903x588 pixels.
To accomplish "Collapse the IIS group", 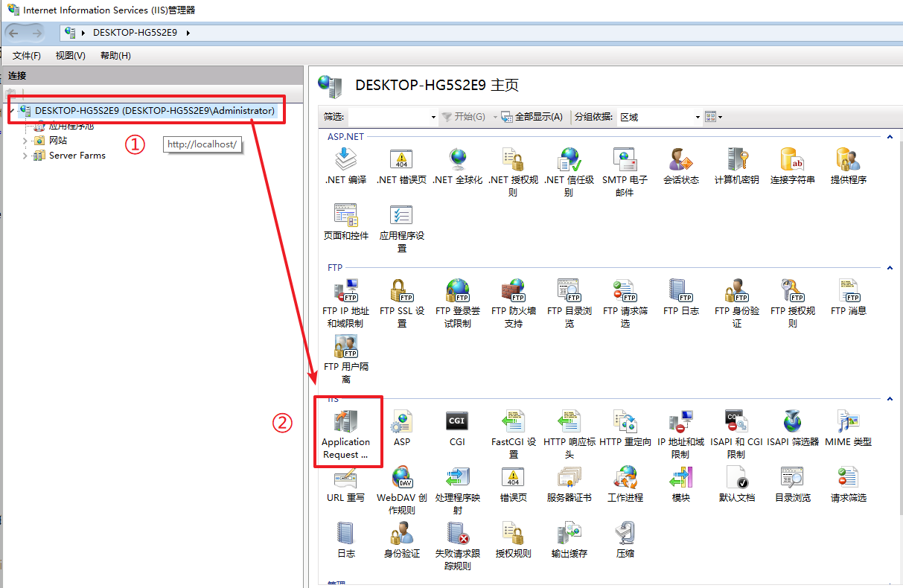I will [889, 399].
